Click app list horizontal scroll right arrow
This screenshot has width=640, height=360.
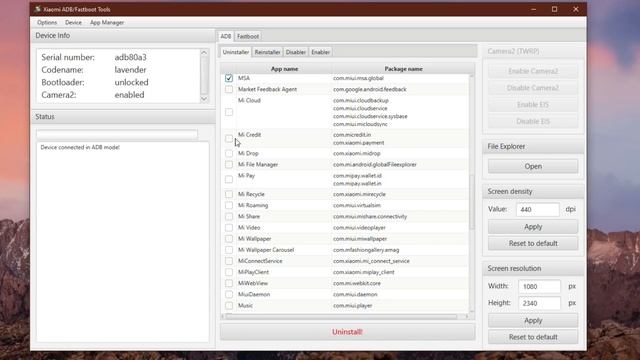tap(467, 316)
